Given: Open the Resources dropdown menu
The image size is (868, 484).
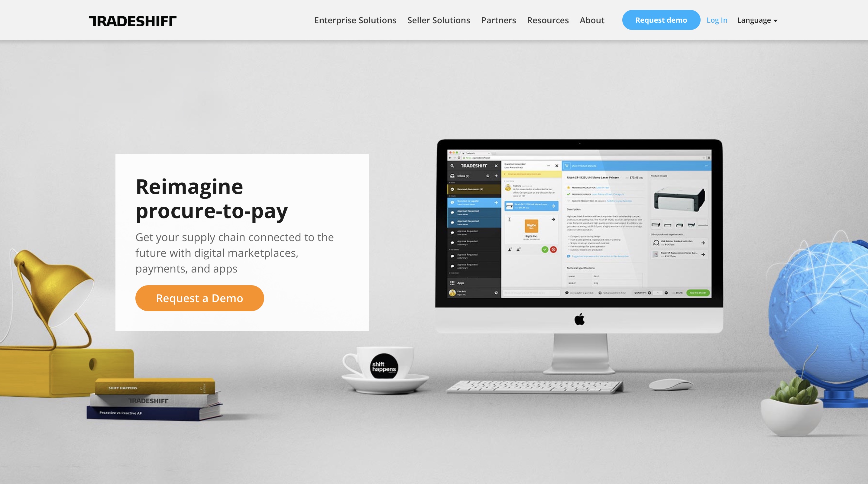Looking at the screenshot, I should pyautogui.click(x=547, y=20).
